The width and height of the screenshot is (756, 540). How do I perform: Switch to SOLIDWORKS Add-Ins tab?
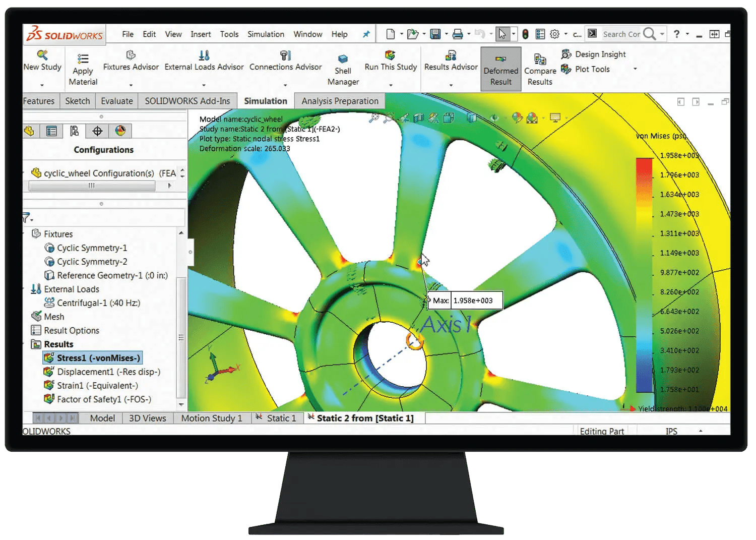[x=187, y=101]
